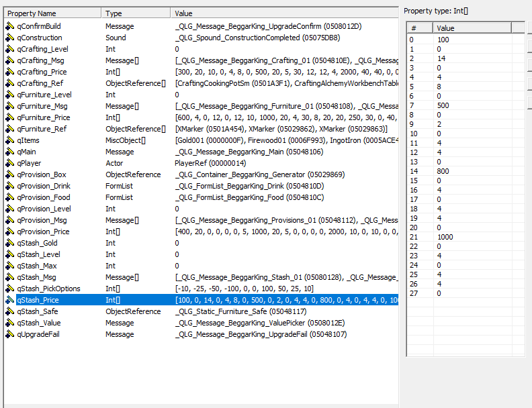Click the property icon beside qStash_PickOptions
Image resolution: width=532 pixels, height=408 pixels.
(x=10, y=289)
